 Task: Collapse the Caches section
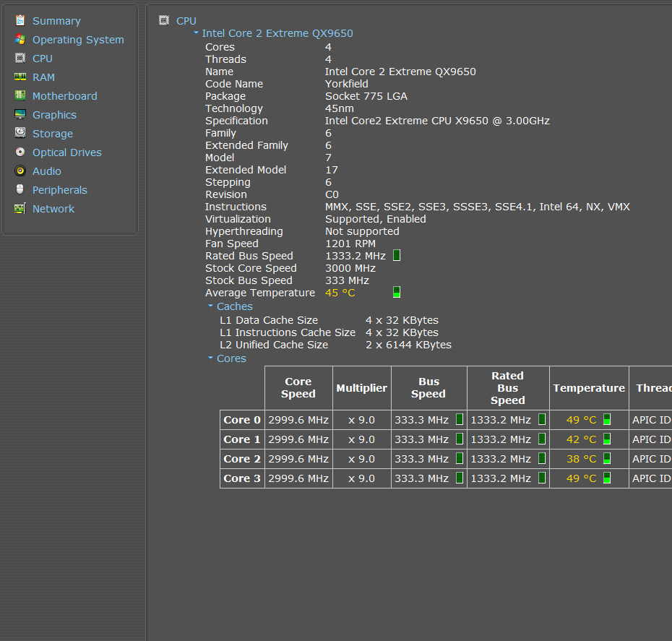pos(210,306)
